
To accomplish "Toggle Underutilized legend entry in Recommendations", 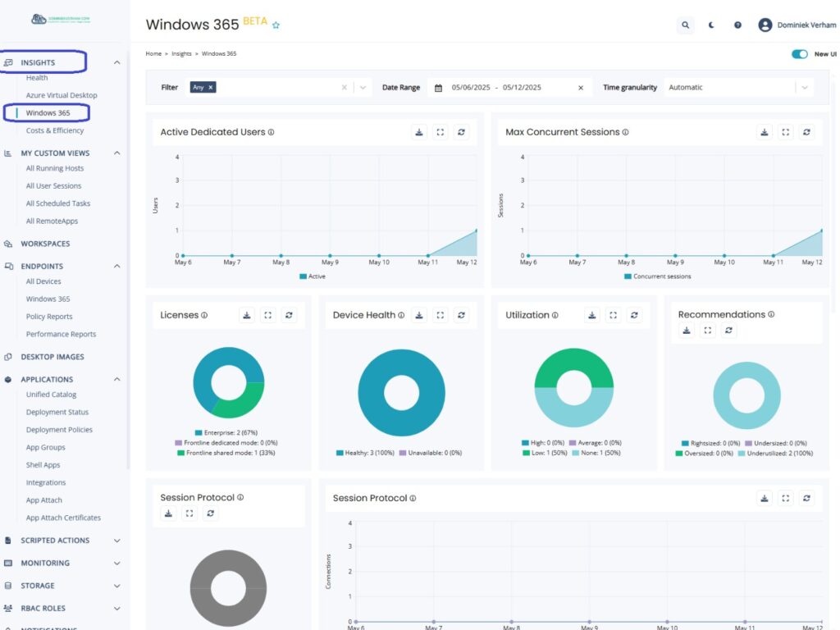I will [775, 453].
